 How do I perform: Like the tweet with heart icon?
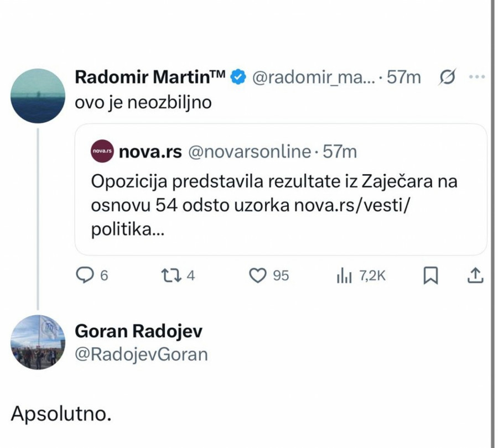tap(258, 275)
